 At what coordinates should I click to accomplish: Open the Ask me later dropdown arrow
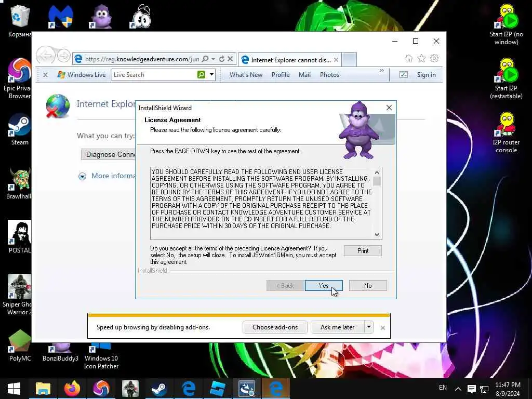[x=369, y=327]
